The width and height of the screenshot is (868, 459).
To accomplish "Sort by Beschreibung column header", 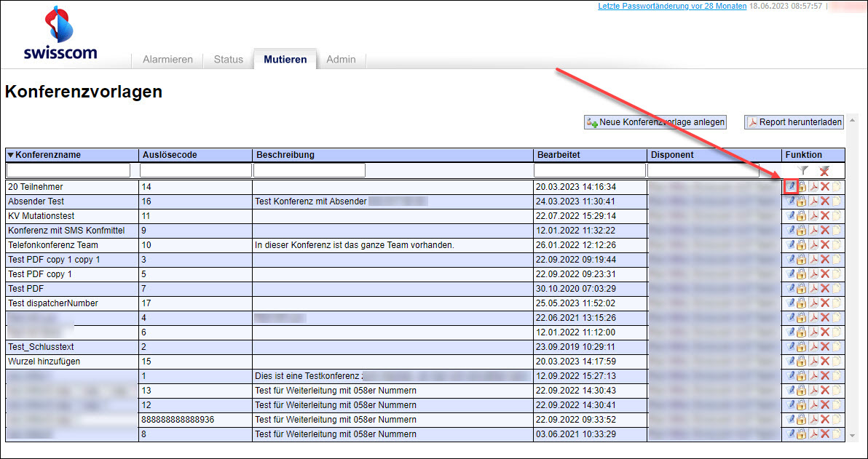I will [392, 156].
